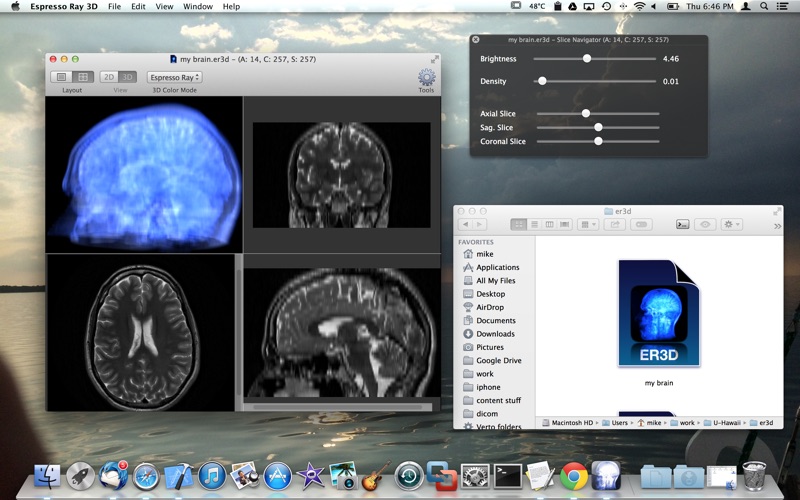Close the Slice Navigator panel

[476, 40]
